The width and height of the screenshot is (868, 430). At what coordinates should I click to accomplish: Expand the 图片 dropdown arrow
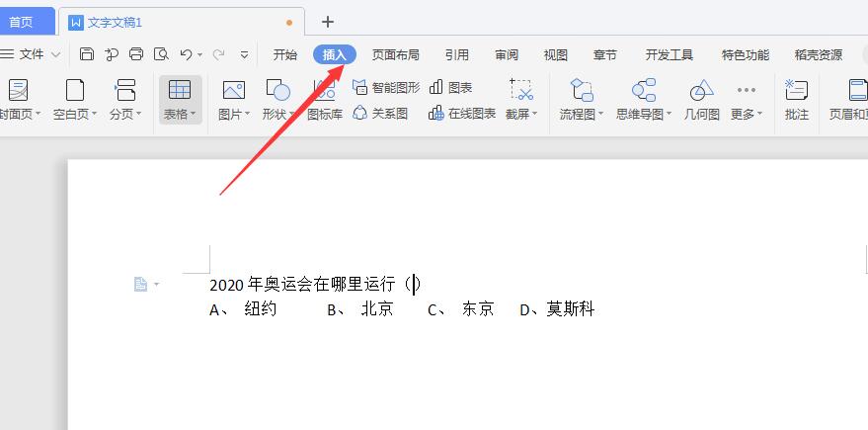point(248,115)
